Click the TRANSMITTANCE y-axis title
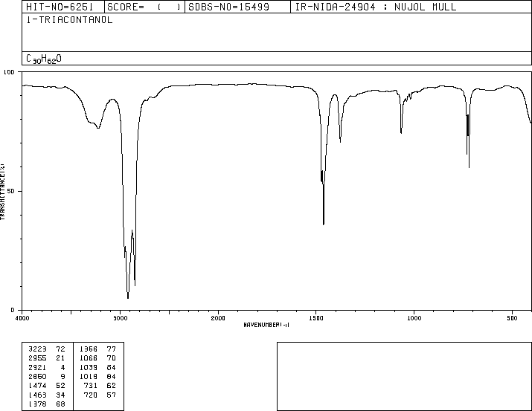 coord(2,192)
